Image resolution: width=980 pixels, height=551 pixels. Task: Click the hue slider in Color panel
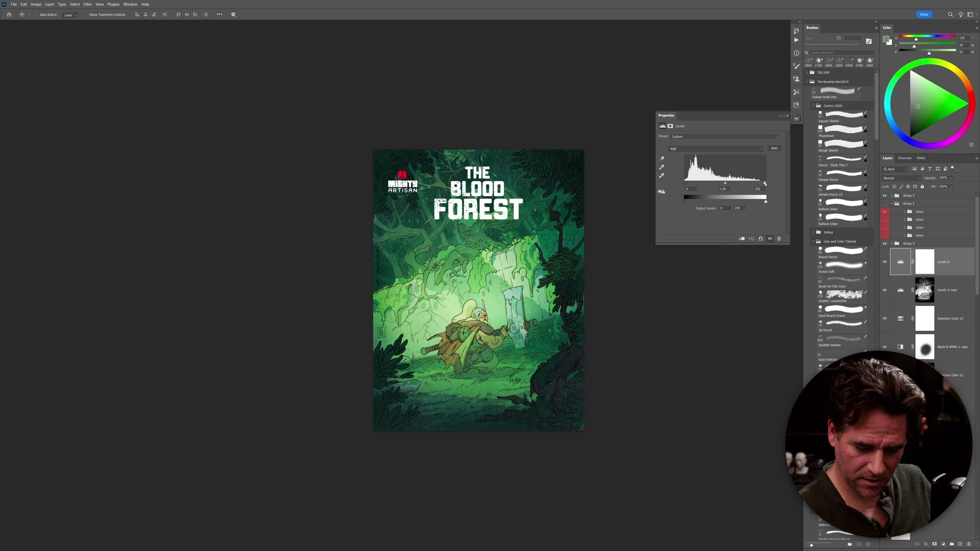coord(927,36)
